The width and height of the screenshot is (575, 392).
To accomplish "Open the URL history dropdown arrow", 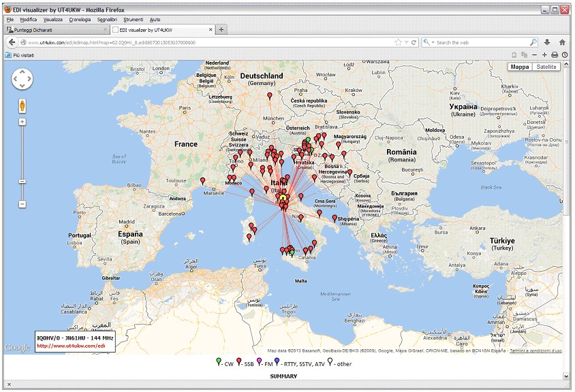I will 406,42.
